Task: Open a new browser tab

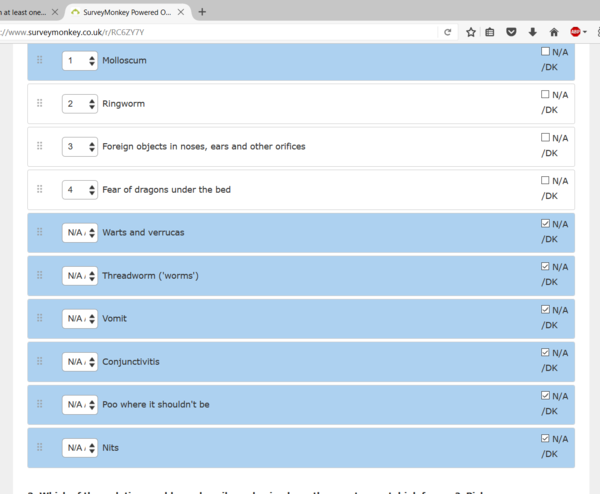Action: pyautogui.click(x=202, y=12)
